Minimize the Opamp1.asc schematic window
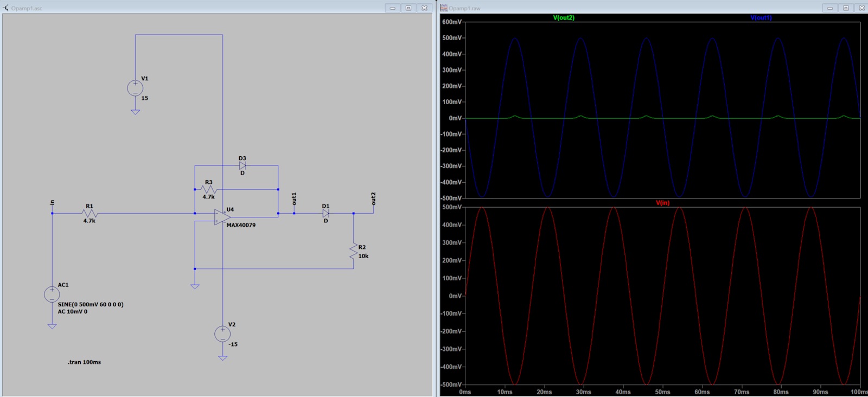This screenshot has height=397, width=868. click(x=392, y=8)
